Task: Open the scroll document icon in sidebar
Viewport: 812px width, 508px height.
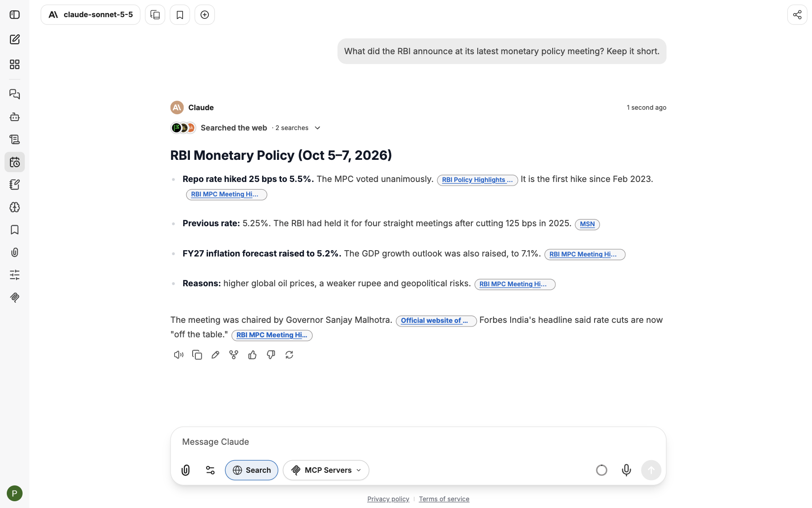Action: coord(14,140)
